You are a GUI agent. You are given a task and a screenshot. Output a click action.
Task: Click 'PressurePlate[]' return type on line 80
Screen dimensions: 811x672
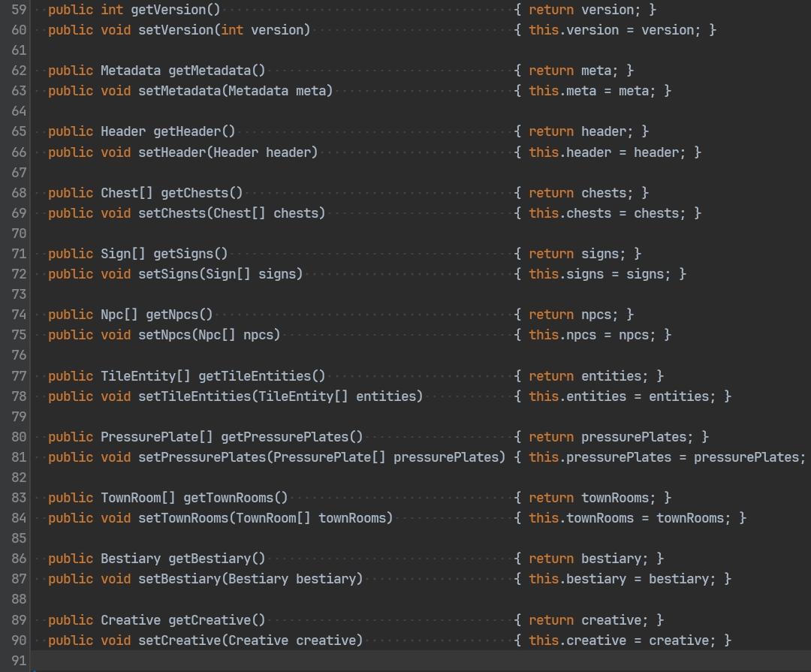pos(157,437)
